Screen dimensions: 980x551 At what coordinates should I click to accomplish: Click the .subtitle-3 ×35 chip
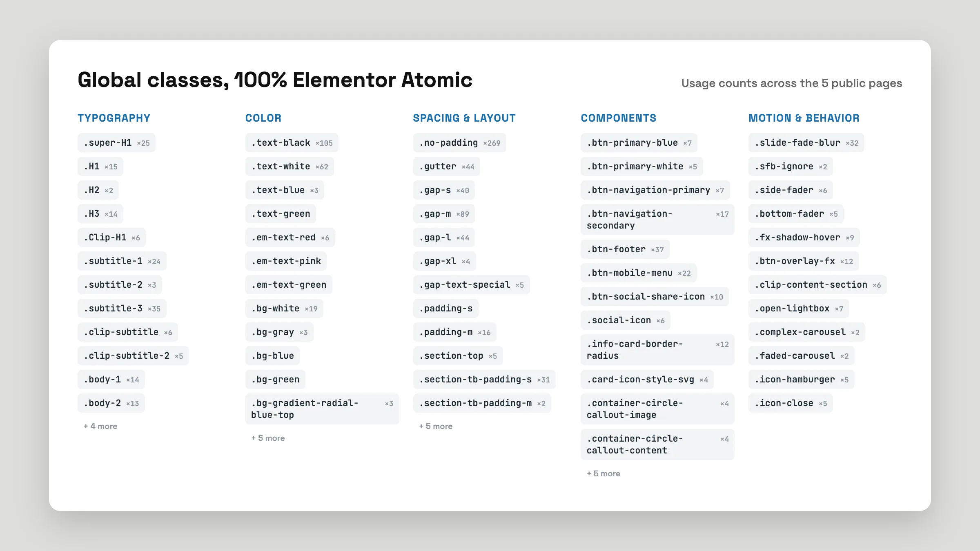click(122, 309)
